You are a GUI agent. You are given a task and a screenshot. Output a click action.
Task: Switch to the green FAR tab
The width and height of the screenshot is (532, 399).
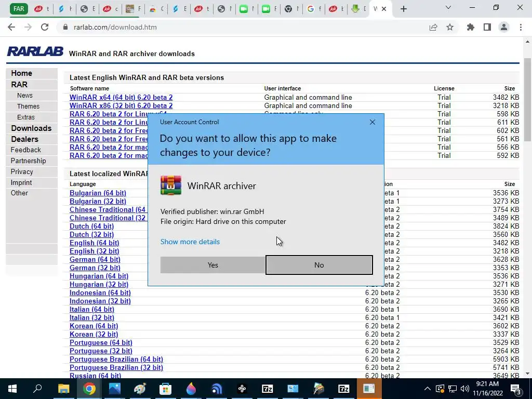click(19, 8)
